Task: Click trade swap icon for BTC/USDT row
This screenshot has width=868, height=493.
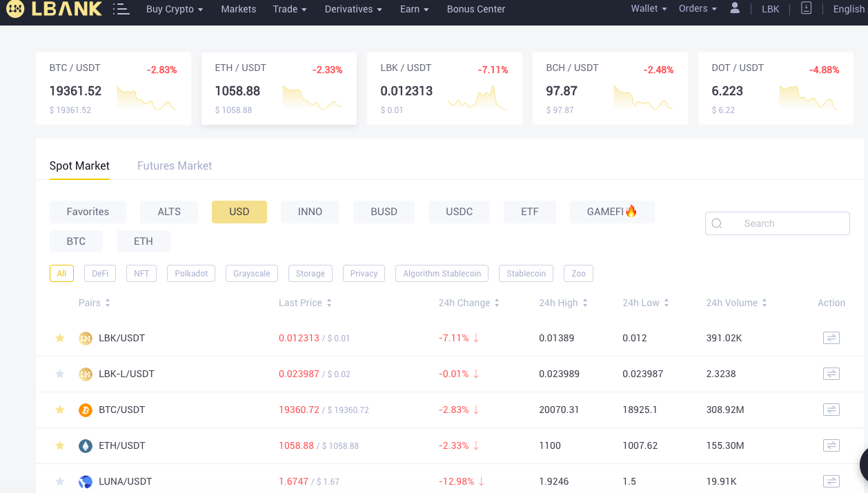Action: (x=831, y=410)
